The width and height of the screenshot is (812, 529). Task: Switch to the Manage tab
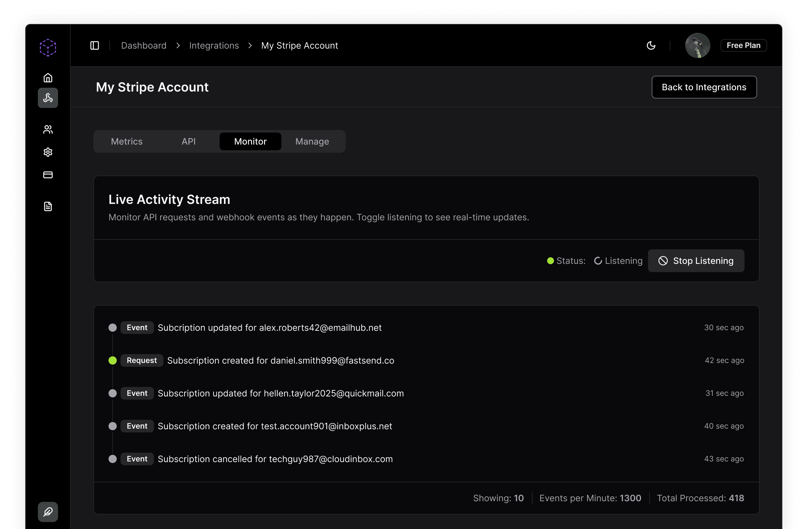pos(312,141)
